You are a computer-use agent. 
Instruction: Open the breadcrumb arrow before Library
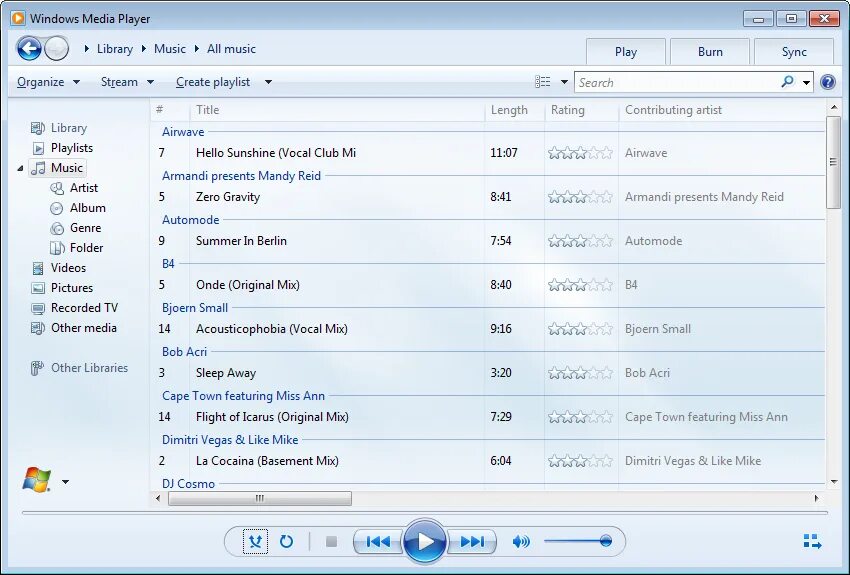click(x=87, y=49)
